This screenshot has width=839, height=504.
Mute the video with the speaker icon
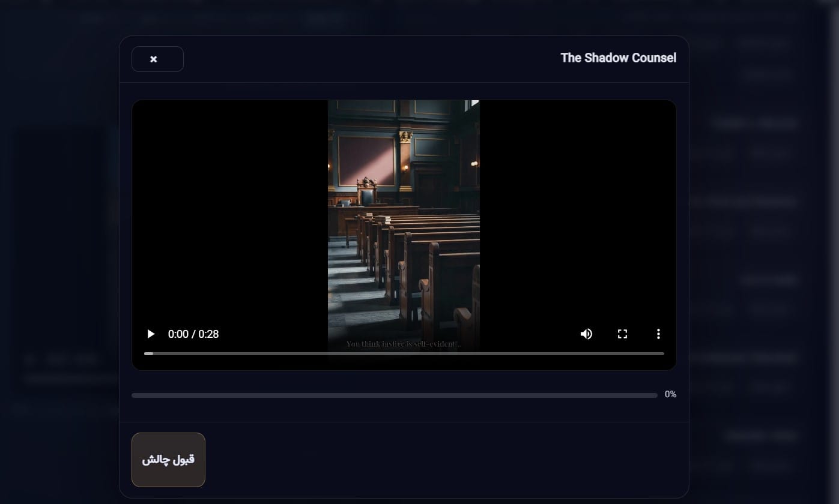[x=586, y=334]
